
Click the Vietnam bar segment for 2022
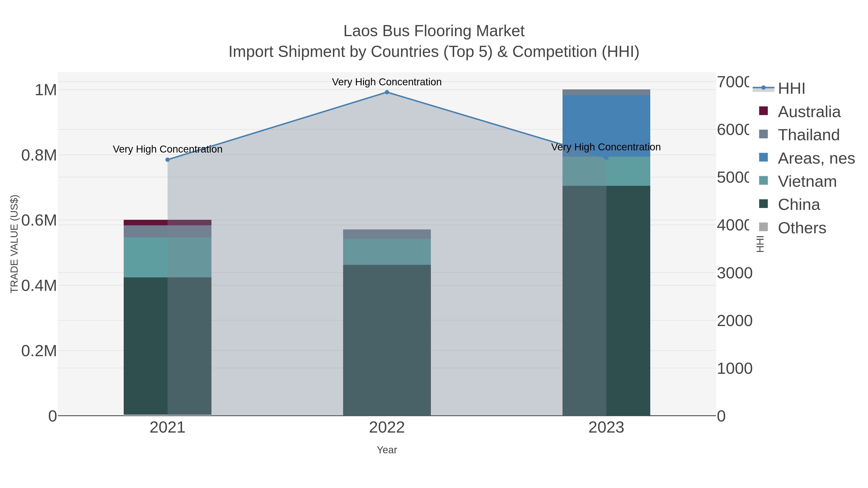pos(387,252)
